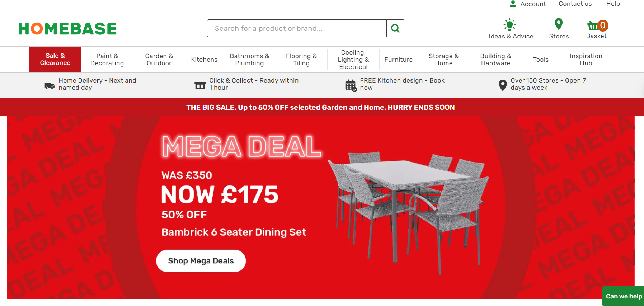Screen dimensions: 644x306
Task: Open the Inspiration Hub menu
Action: coord(586,60)
